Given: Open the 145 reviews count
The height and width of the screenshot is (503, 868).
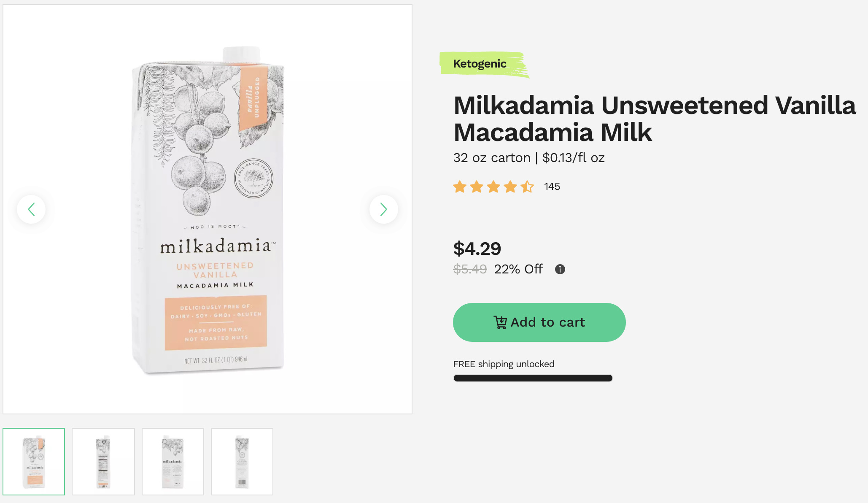Looking at the screenshot, I should click(x=552, y=187).
